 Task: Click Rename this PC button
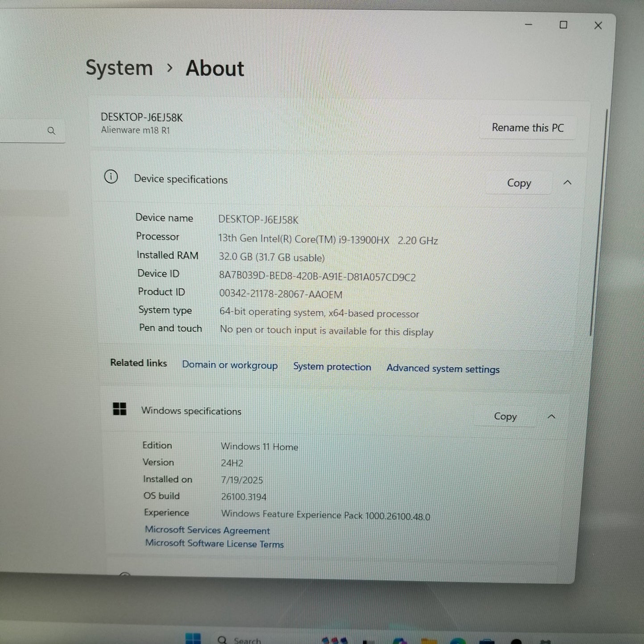(x=528, y=128)
